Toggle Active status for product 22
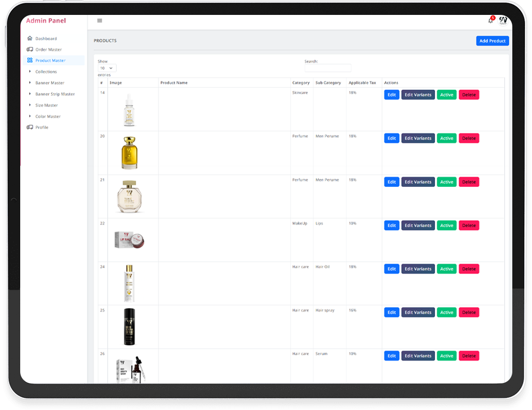The height and width of the screenshot is (410, 532). coord(446,225)
